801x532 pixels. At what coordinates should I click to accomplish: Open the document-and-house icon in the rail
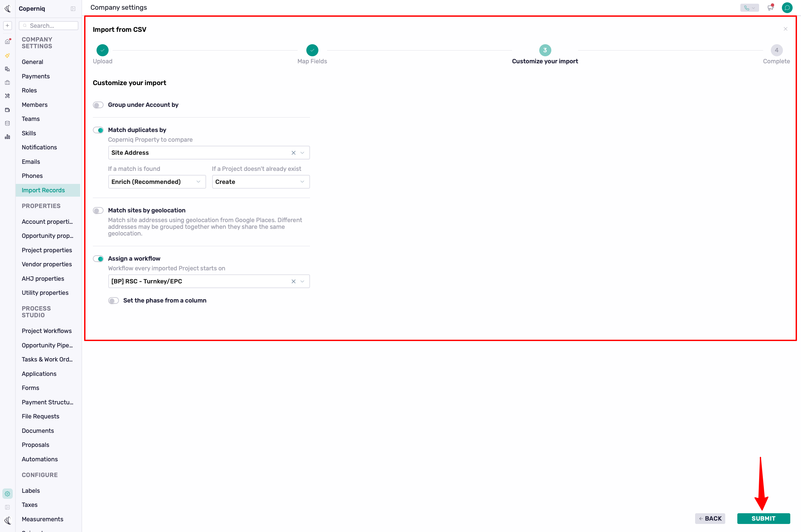(7, 69)
